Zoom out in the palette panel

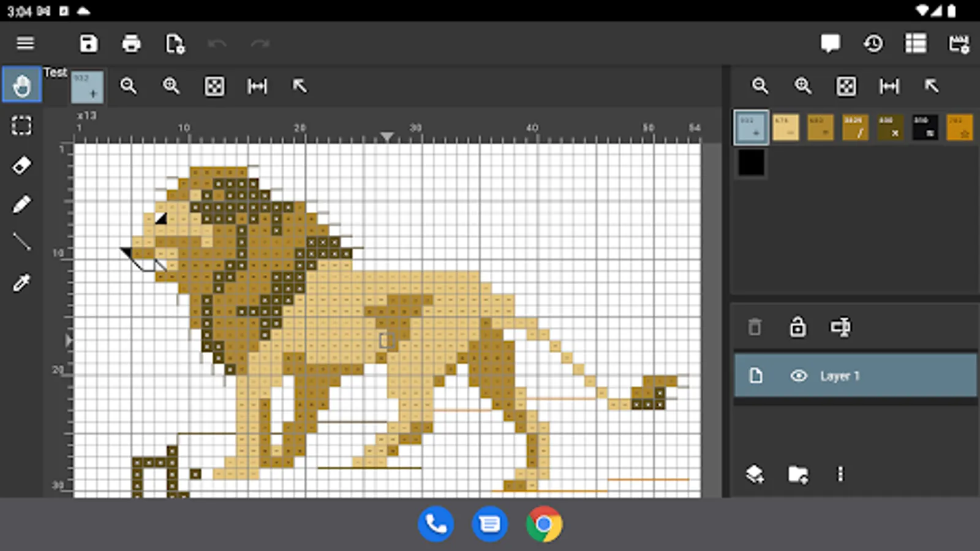[x=760, y=86]
